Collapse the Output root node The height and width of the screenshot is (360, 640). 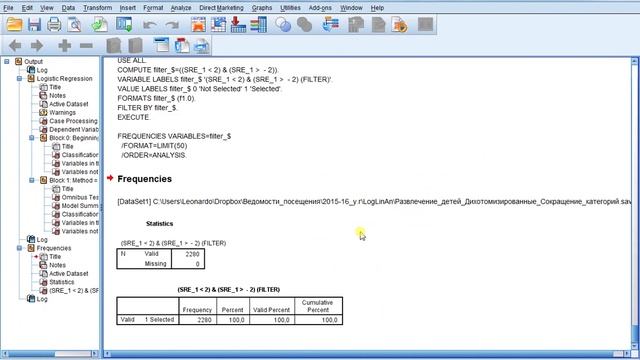pyautogui.click(x=7, y=62)
